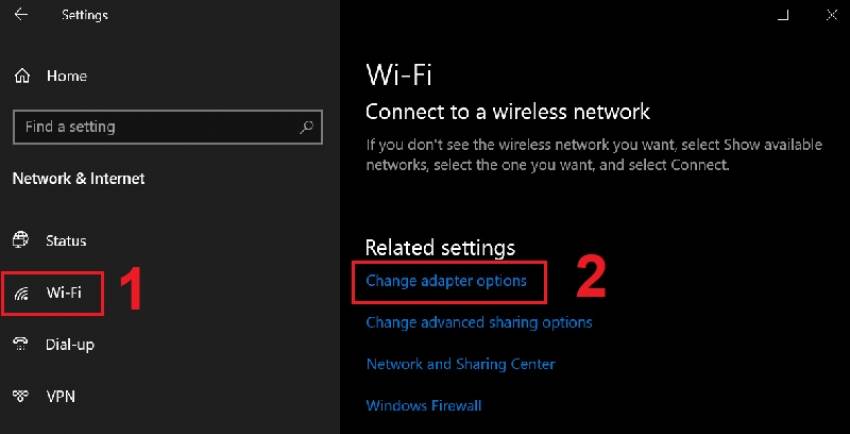Click the Wi-Fi signal icon
Image resolution: width=850 pixels, height=434 pixels.
pyautogui.click(x=21, y=293)
